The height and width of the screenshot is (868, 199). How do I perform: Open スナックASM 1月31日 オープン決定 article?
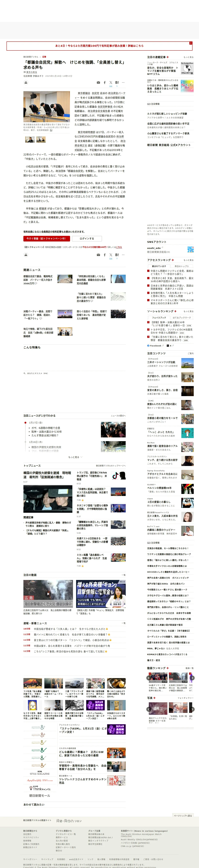coord(83,730)
